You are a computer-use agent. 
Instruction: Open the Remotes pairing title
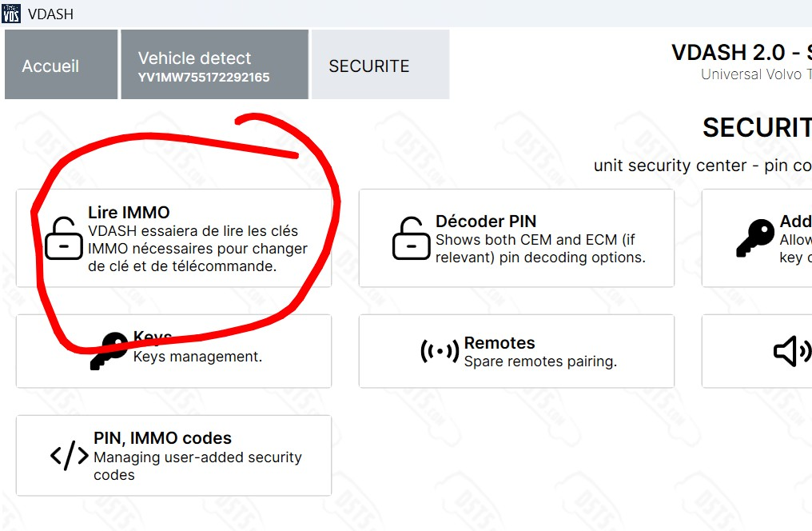[500, 343]
